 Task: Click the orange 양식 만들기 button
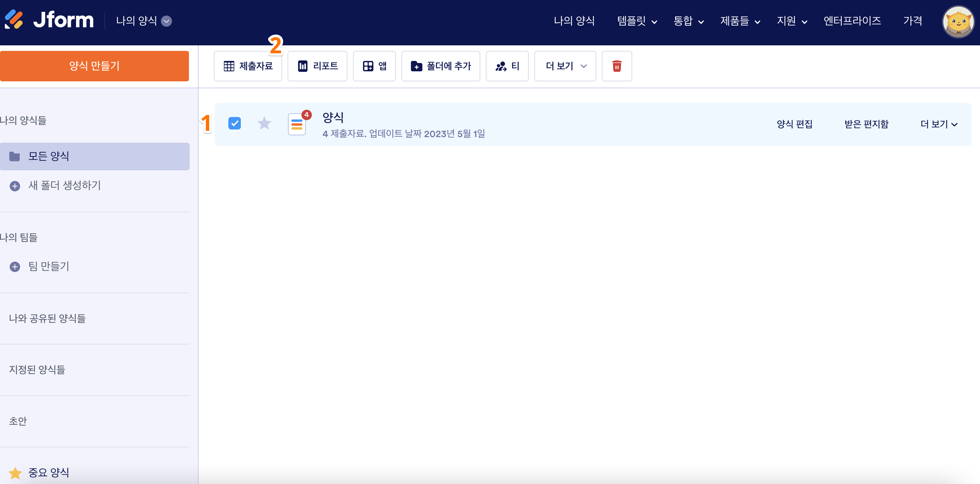94,66
